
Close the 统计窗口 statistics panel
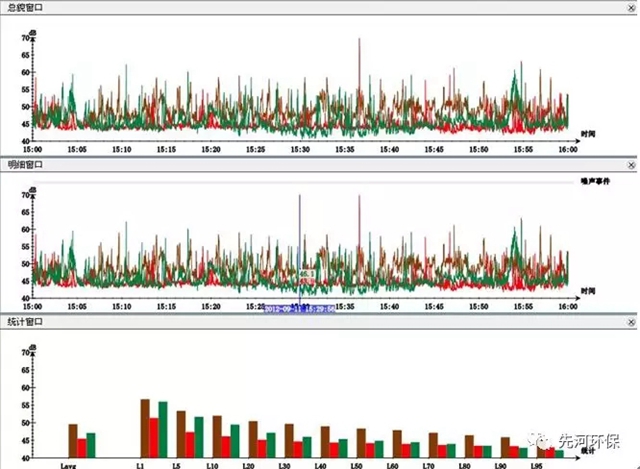tap(632, 323)
